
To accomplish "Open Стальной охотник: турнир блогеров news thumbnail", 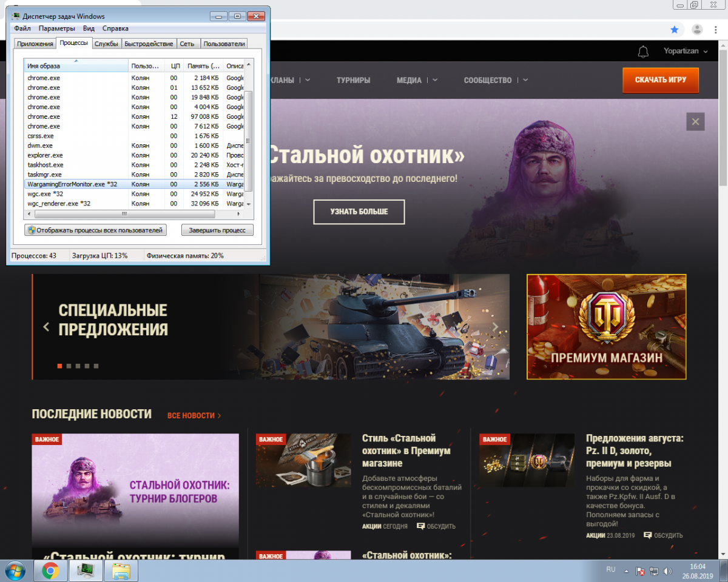I will tap(135, 490).
